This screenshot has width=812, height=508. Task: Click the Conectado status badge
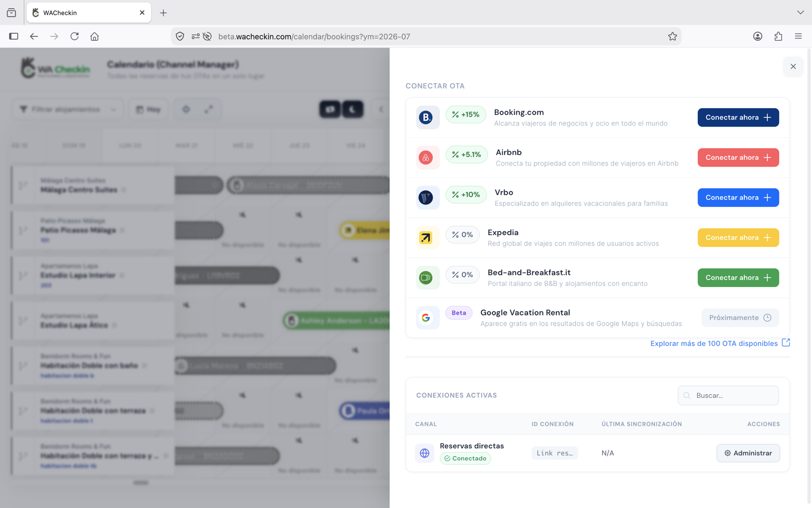click(x=465, y=459)
